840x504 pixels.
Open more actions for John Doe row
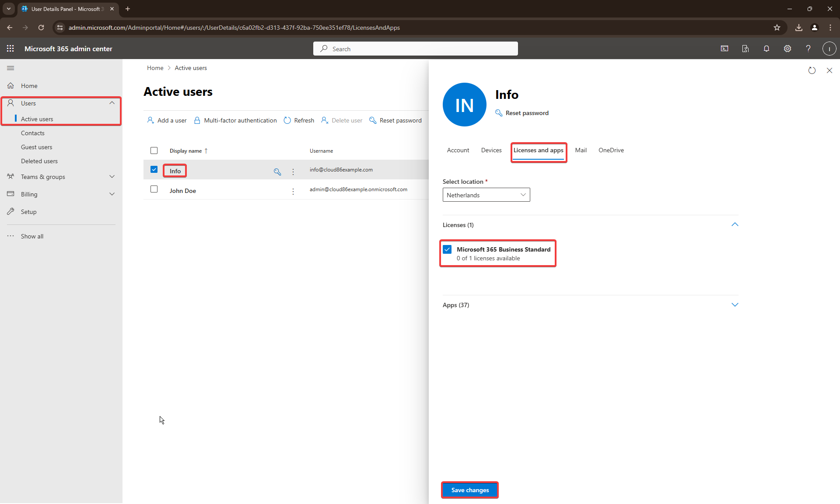coord(293,191)
